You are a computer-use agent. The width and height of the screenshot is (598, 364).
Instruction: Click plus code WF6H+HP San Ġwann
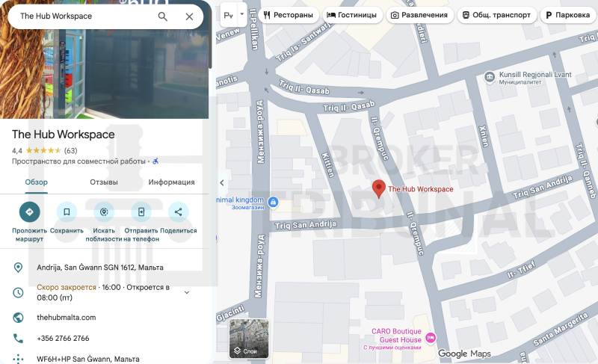88,359
